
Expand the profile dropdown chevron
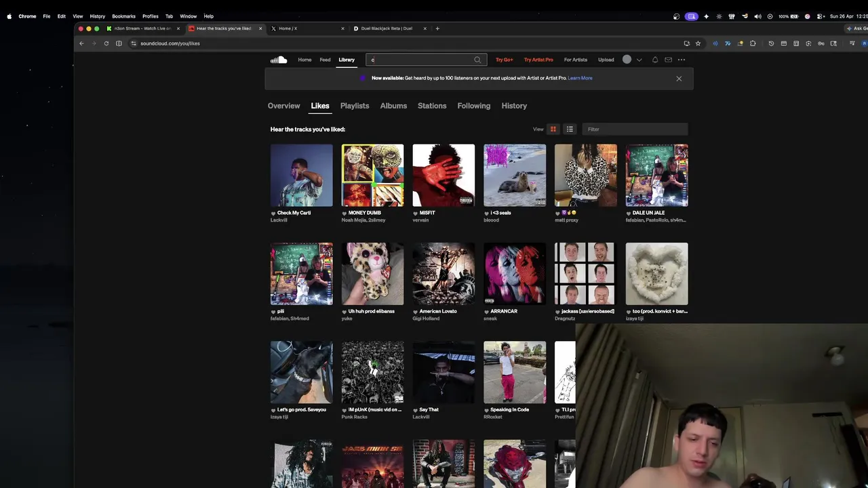pos(639,60)
